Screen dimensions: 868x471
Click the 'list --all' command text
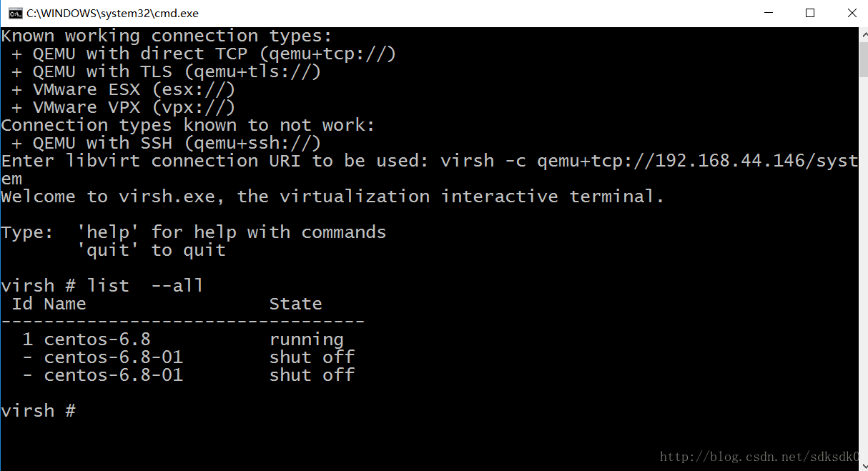pos(145,286)
